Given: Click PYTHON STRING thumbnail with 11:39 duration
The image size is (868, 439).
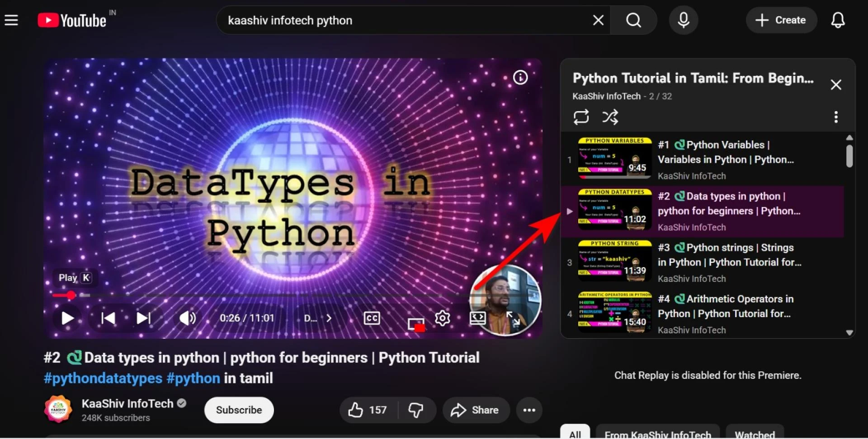Looking at the screenshot, I should pos(615,261).
